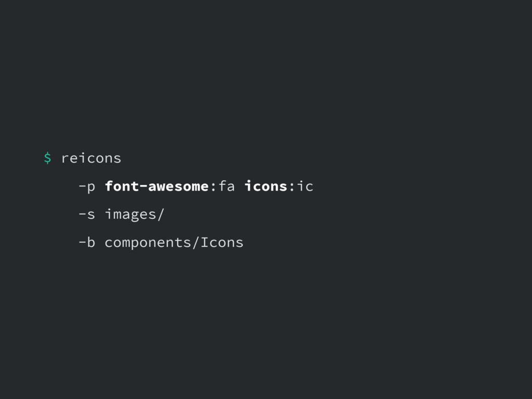
Task: Click the letter p in -p flag
Action: coord(91,188)
